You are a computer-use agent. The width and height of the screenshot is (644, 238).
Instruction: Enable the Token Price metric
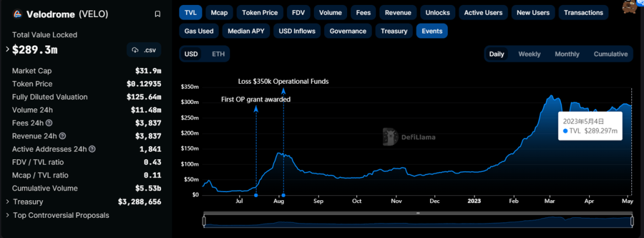pos(260,13)
